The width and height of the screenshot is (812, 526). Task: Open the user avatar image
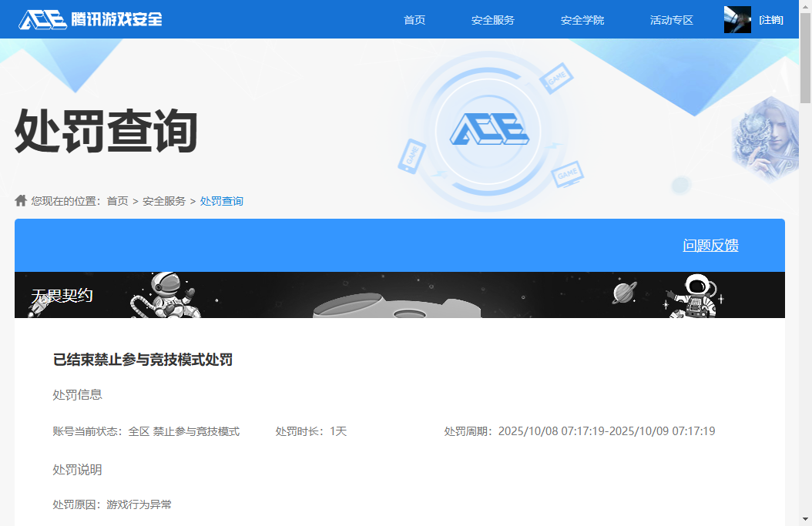(x=737, y=18)
